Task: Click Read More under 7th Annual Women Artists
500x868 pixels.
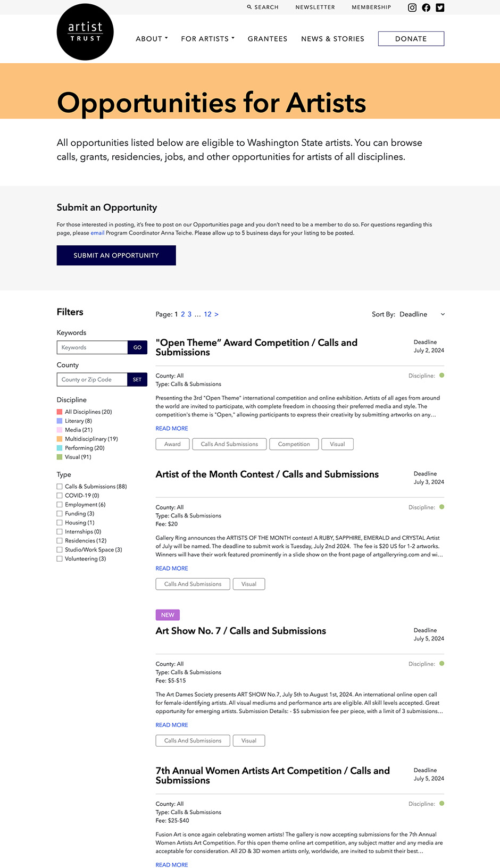Action: (x=172, y=865)
